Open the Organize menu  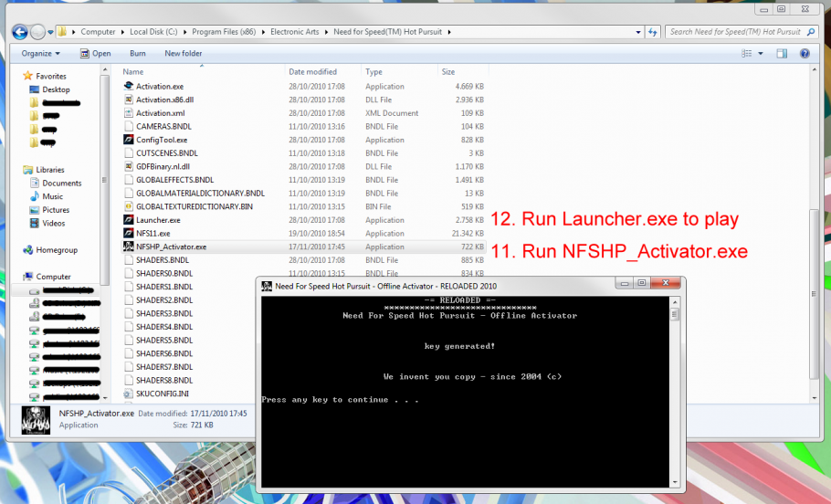click(41, 54)
